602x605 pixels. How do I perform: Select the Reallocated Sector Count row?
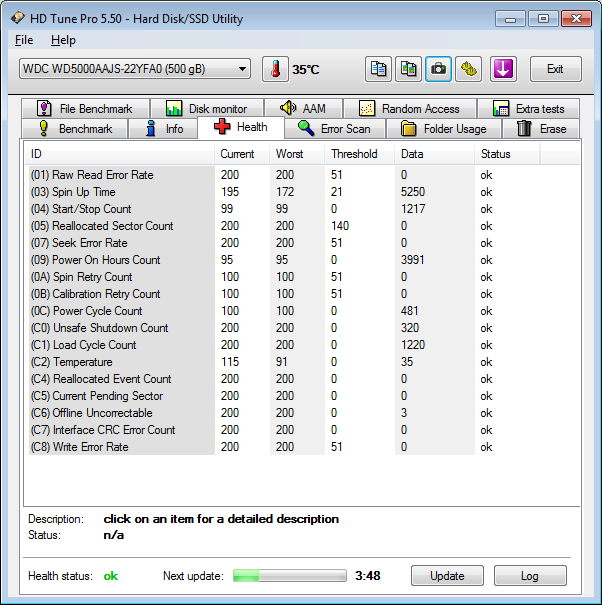(304, 226)
